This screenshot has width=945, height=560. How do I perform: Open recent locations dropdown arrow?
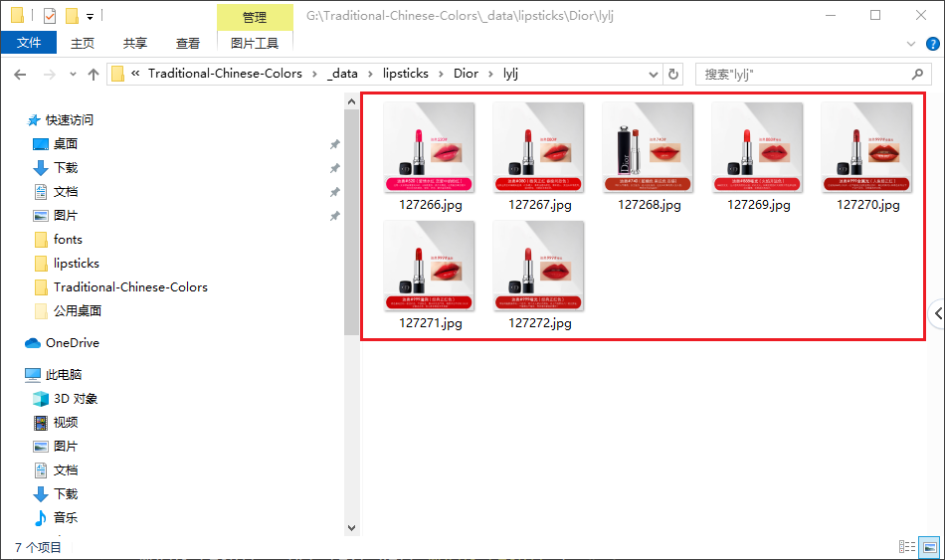[x=73, y=75]
